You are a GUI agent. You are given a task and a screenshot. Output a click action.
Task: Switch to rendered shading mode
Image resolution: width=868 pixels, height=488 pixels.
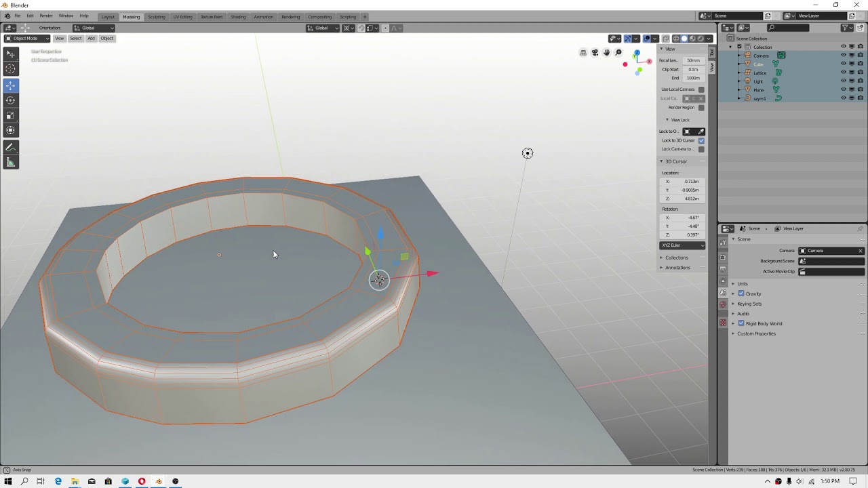(701, 39)
